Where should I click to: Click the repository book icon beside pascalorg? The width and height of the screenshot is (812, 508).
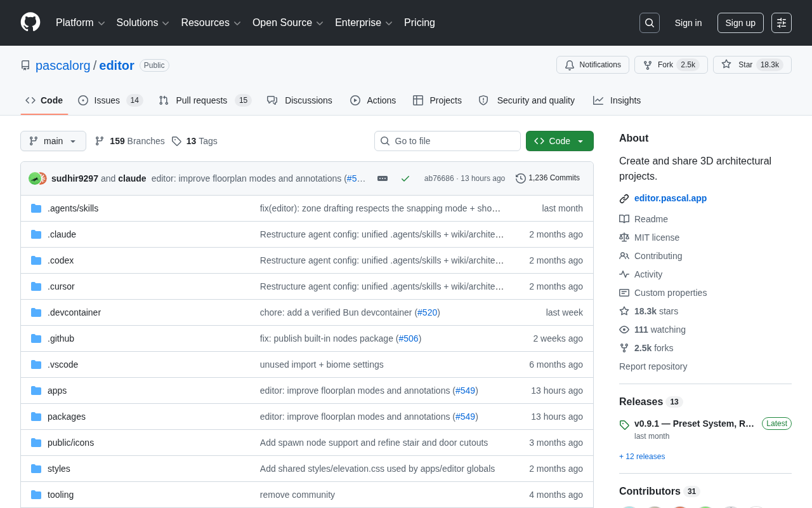tap(25, 65)
